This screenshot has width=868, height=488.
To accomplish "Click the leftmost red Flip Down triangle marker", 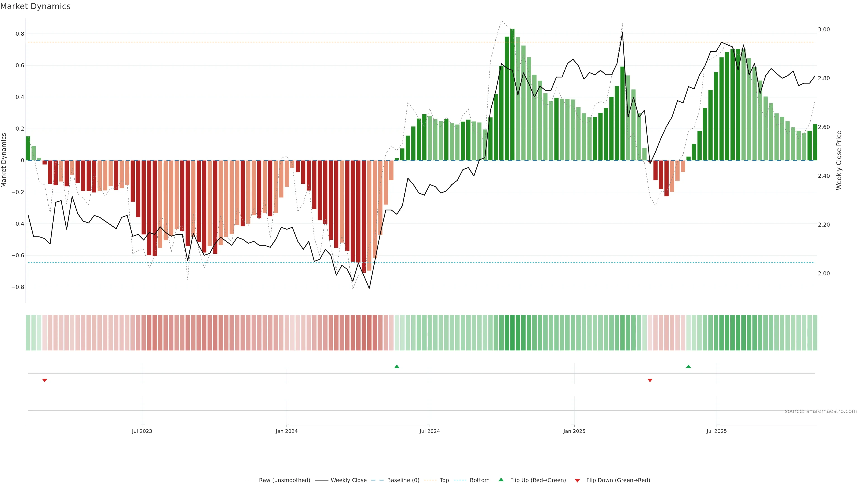I will [45, 380].
